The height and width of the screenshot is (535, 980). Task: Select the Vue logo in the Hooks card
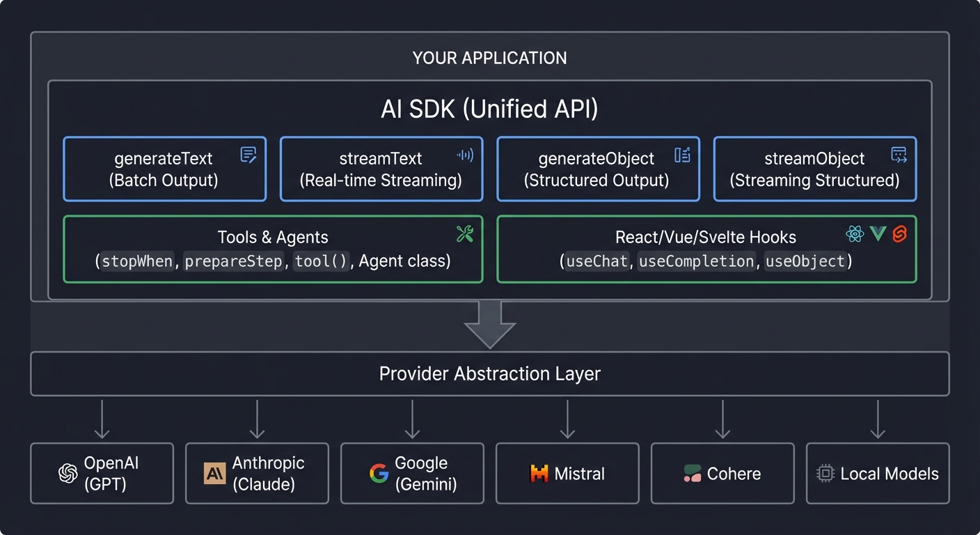point(877,235)
